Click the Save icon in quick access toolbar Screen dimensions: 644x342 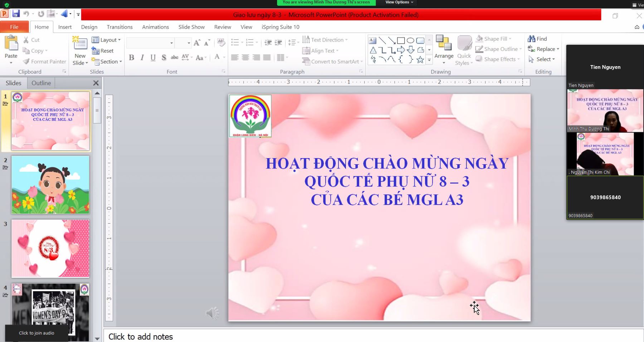pos(16,14)
